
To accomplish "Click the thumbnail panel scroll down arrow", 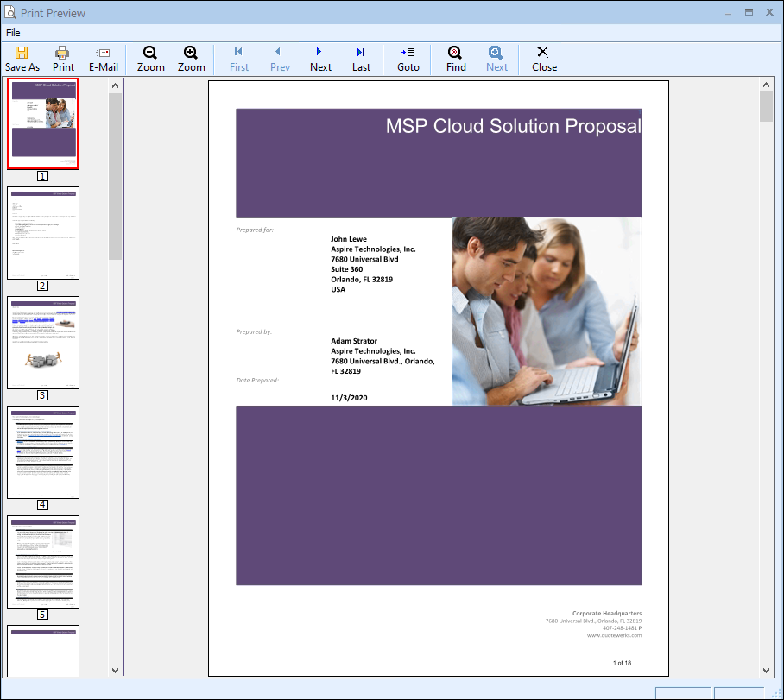I will (x=115, y=670).
